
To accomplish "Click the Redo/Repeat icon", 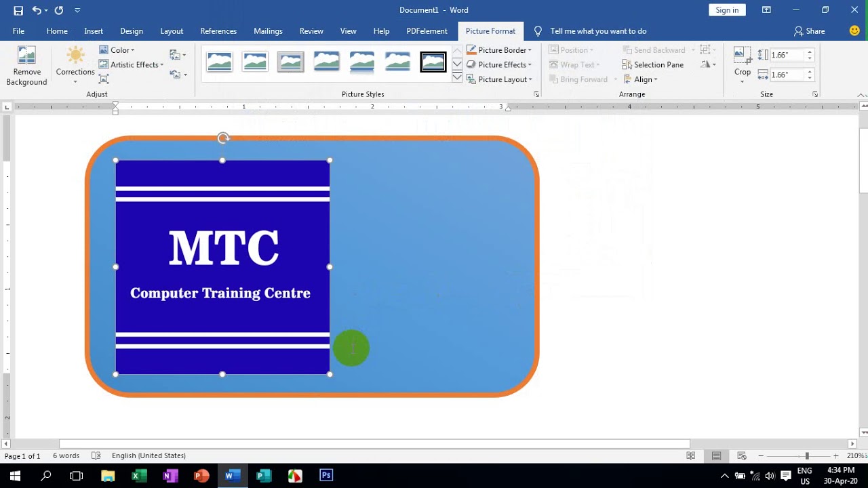I will coord(59,10).
